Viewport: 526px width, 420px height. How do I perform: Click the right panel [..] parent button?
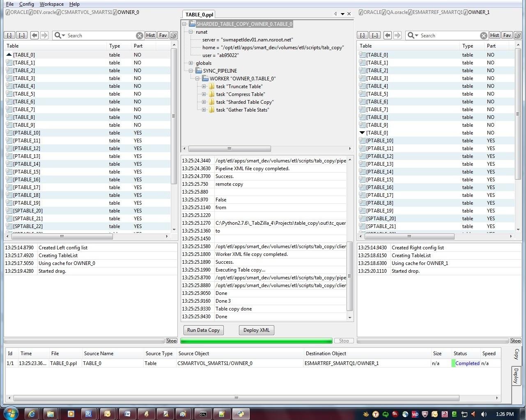click(x=375, y=35)
